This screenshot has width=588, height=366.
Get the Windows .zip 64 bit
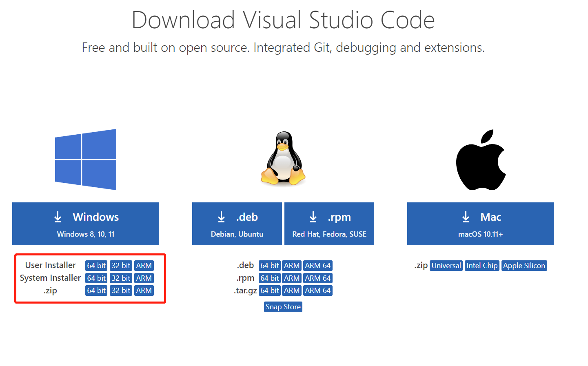[x=96, y=291]
